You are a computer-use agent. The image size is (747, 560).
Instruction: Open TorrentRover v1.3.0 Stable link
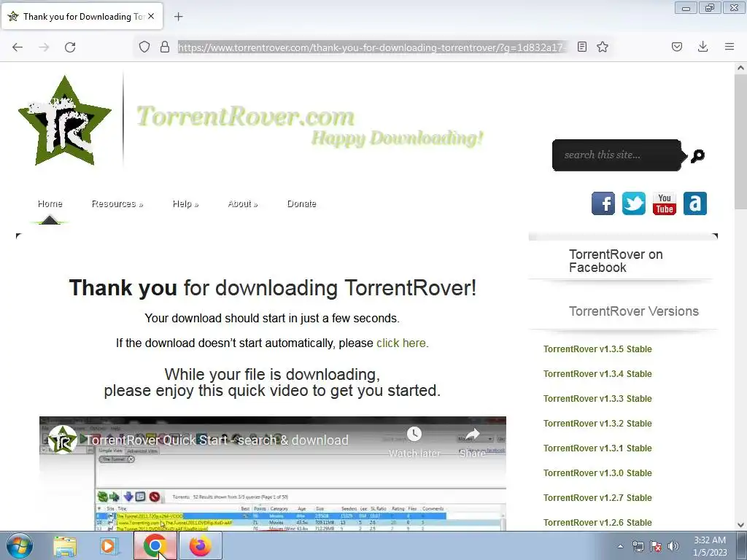tap(597, 472)
